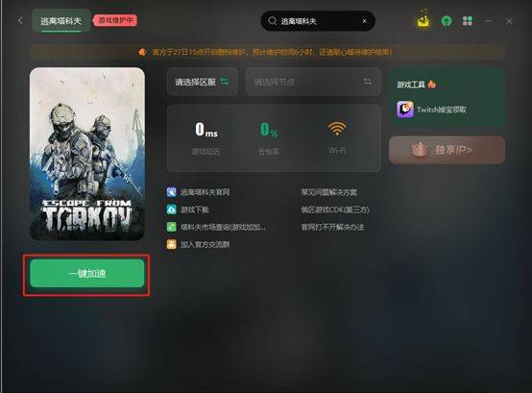This screenshot has height=393, width=532.
Task: Click the green 一键加速 button
Action: 87,274
